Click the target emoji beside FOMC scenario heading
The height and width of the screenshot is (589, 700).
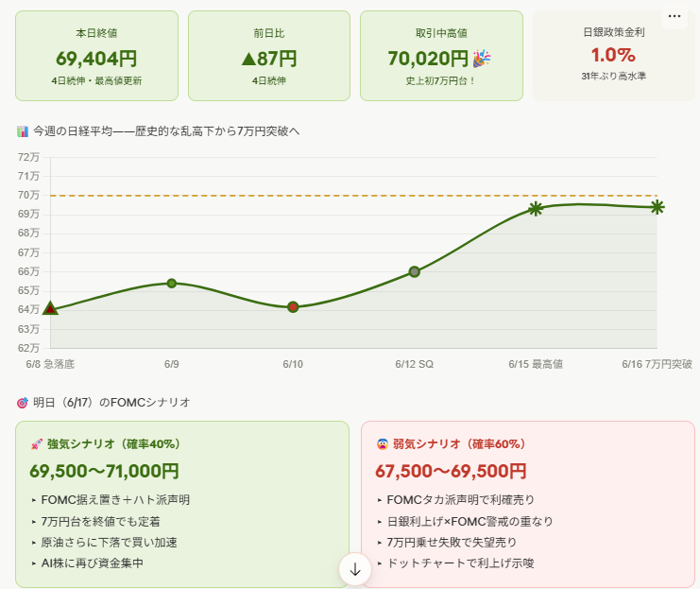[23, 403]
